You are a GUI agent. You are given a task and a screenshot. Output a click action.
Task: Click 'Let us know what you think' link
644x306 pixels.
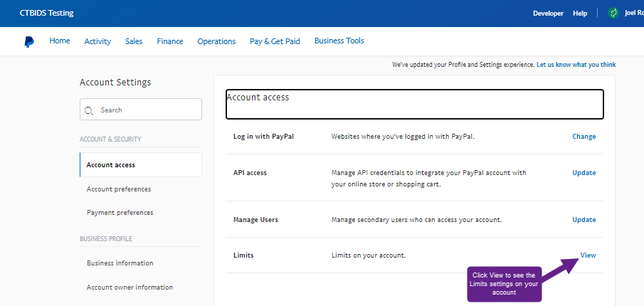pyautogui.click(x=576, y=65)
